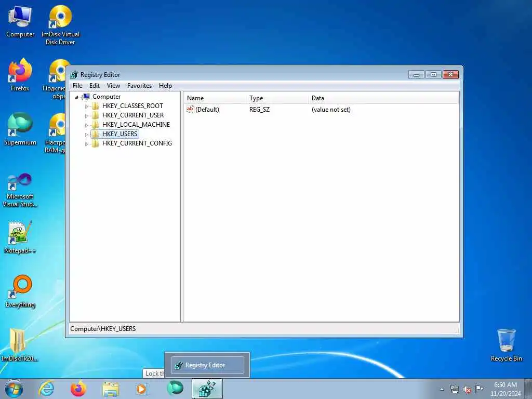Viewport: 532px width, 399px height.
Task: Open the Everything desktop shortcut
Action: [20, 291]
